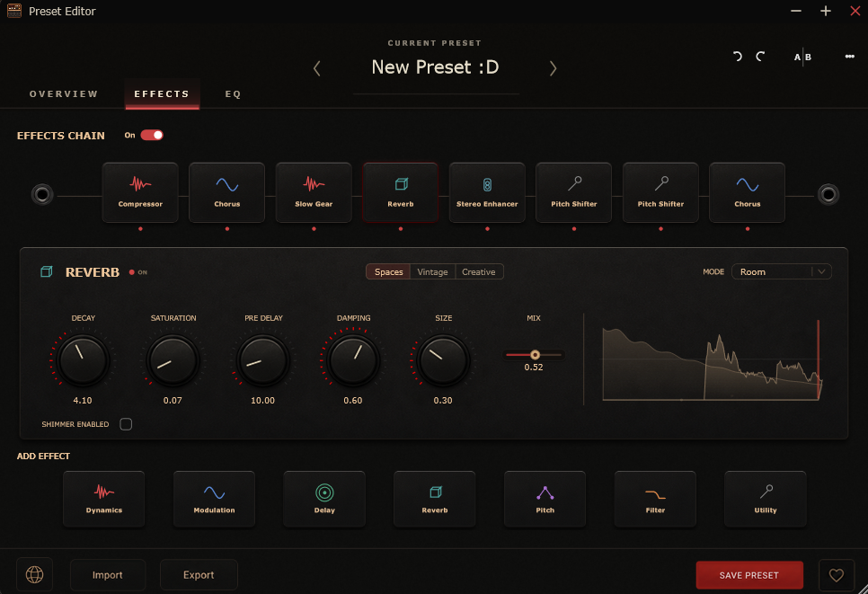Select the Reverb block in effects chain
Image resolution: width=868 pixels, height=594 pixels.
(x=400, y=192)
